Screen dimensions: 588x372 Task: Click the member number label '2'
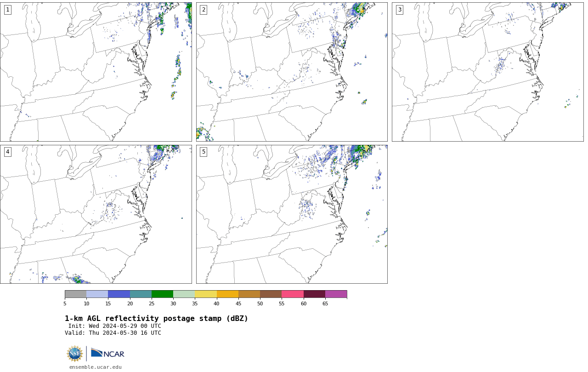[x=204, y=10]
